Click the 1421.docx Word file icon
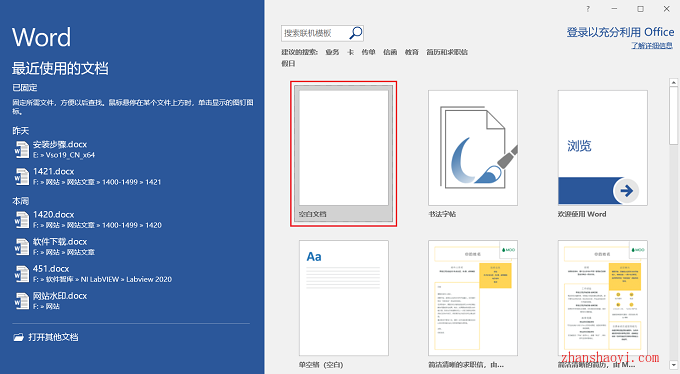680x374 pixels. pos(22,177)
